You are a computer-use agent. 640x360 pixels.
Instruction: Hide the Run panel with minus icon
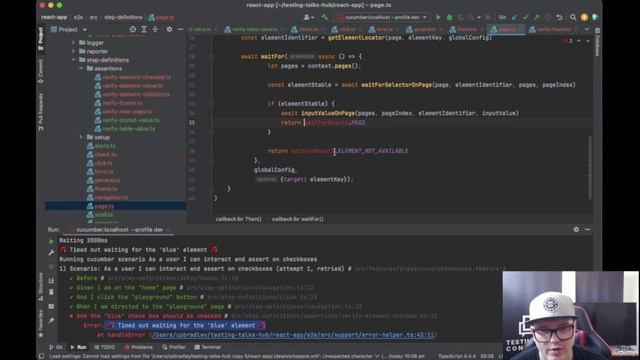point(587,229)
